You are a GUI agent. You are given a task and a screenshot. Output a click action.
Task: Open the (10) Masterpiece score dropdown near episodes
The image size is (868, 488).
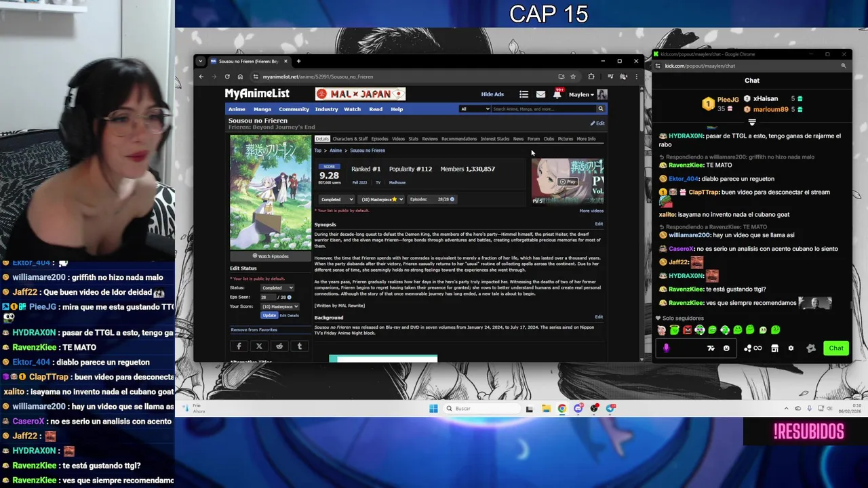click(x=382, y=199)
